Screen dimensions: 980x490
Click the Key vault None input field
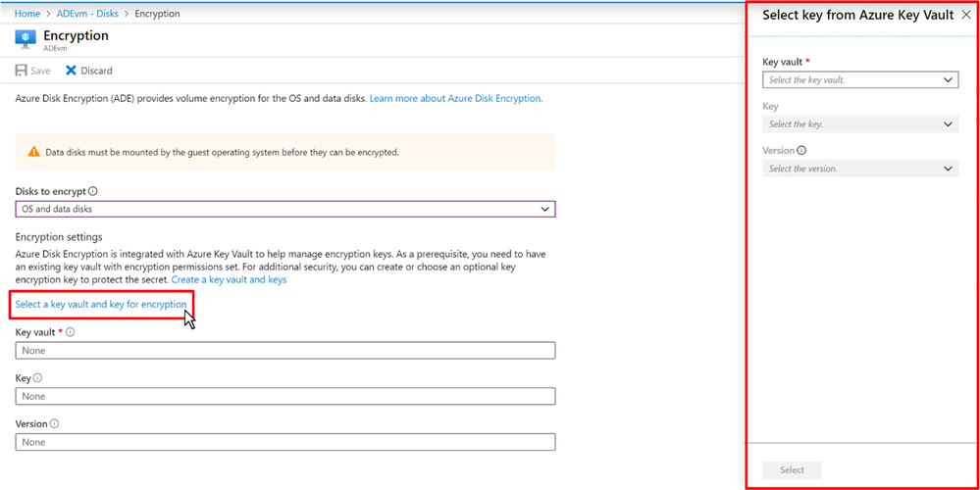pyautogui.click(x=285, y=350)
